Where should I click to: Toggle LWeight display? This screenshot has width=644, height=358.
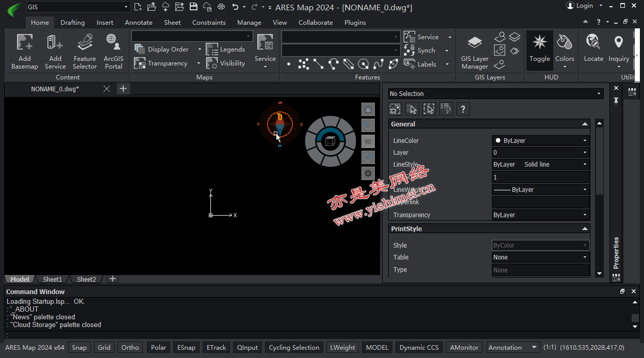[x=343, y=348]
